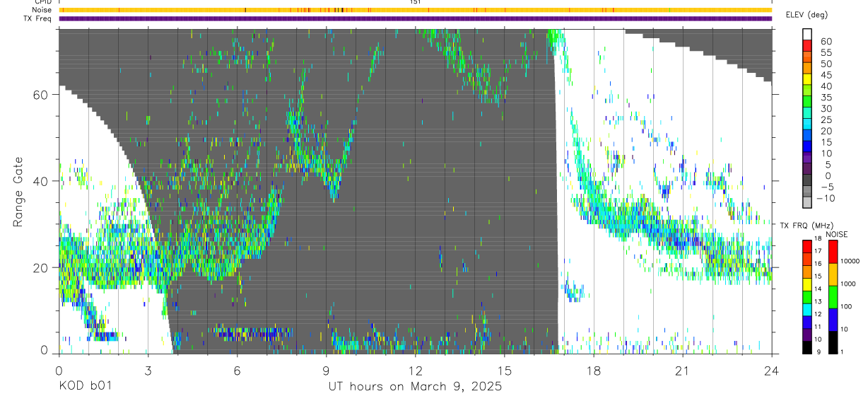Image resolution: width=868 pixels, height=401 pixels.
Task: Click x-axis hour tick label '24'
Action: click(772, 370)
